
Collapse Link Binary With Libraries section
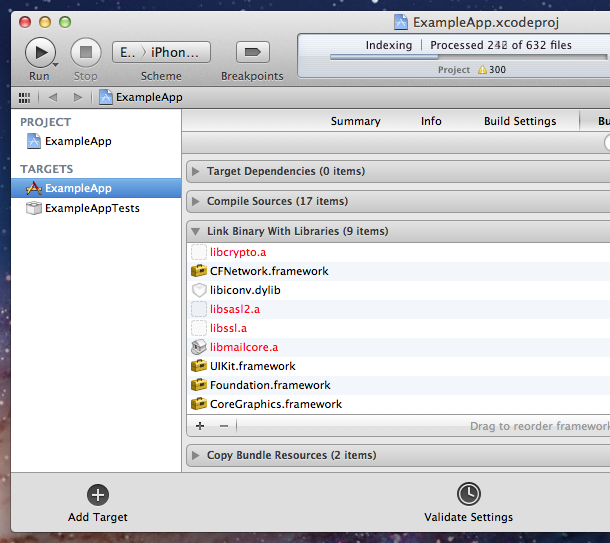[196, 231]
